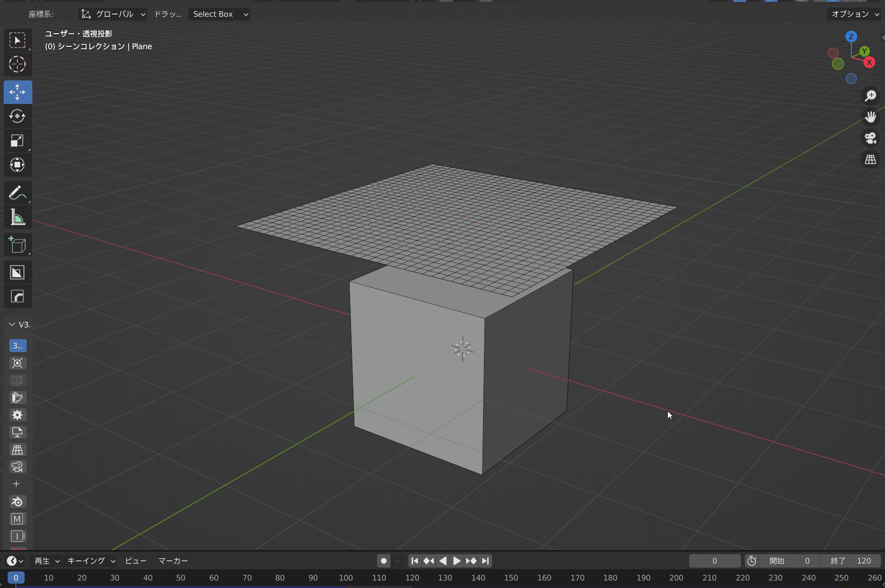Open the グローバル orientation dropdown
Screen dimensions: 885x588
[x=112, y=14]
